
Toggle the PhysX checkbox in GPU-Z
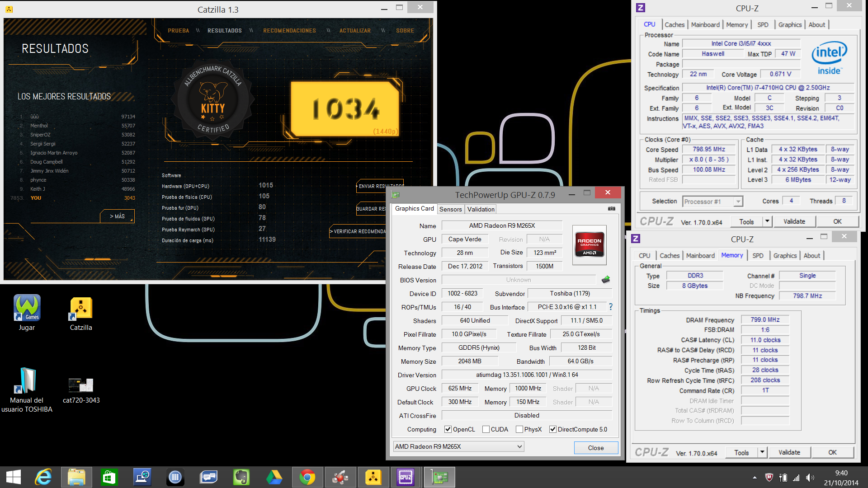519,429
